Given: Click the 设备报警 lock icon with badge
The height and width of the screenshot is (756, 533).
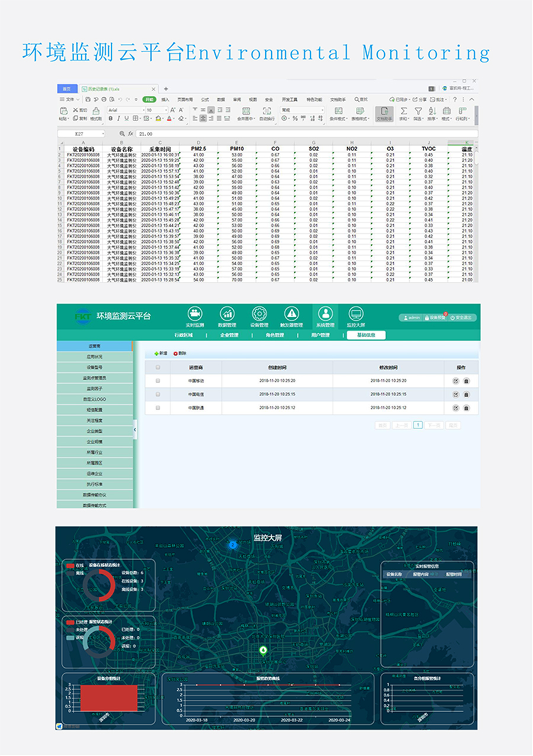Looking at the screenshot, I should pos(426,318).
